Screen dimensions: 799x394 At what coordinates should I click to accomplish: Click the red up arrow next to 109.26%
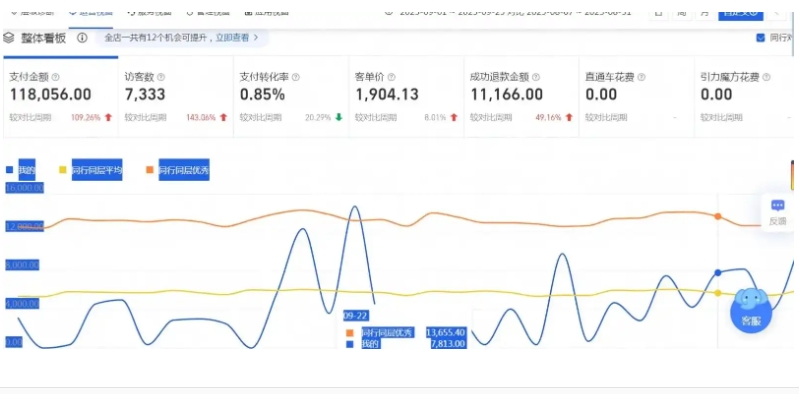tap(108, 117)
